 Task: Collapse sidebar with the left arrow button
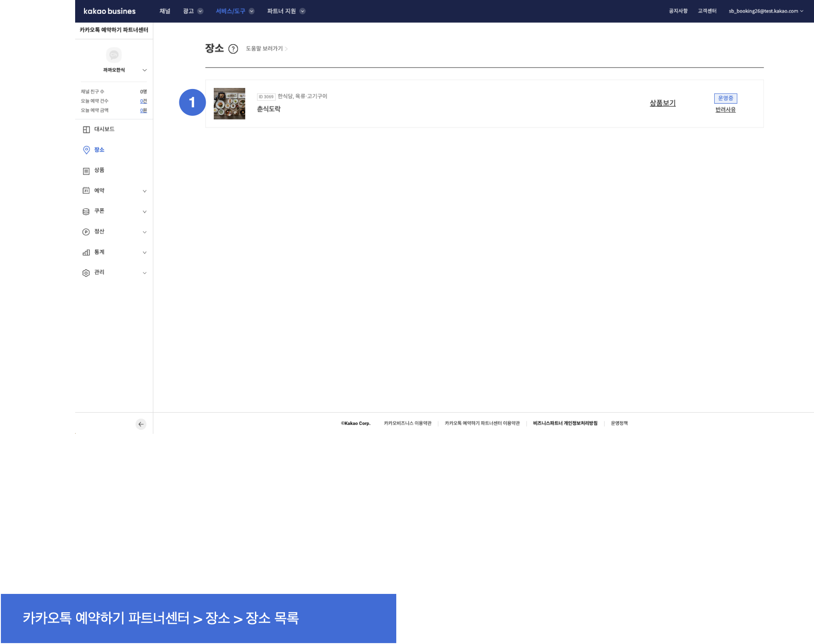(x=141, y=424)
